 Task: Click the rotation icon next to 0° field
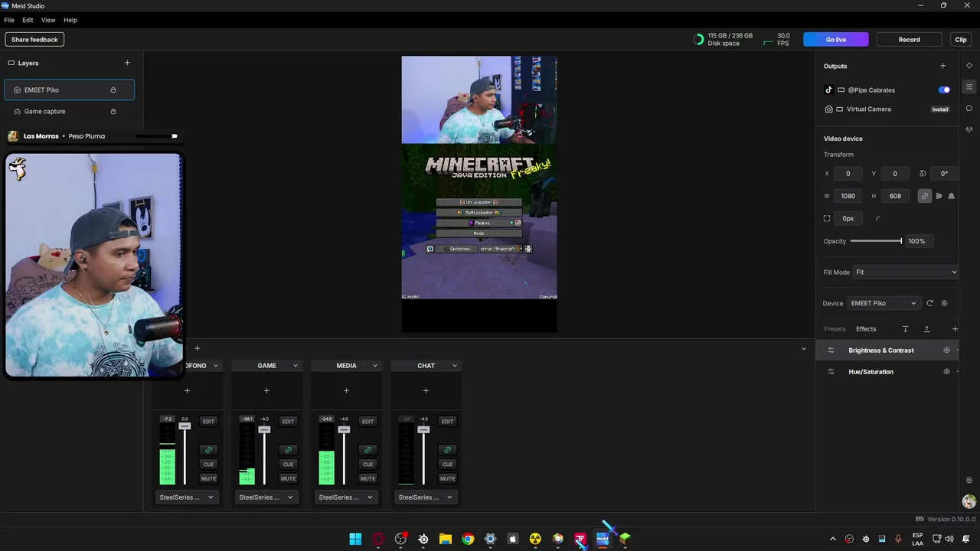tap(923, 174)
